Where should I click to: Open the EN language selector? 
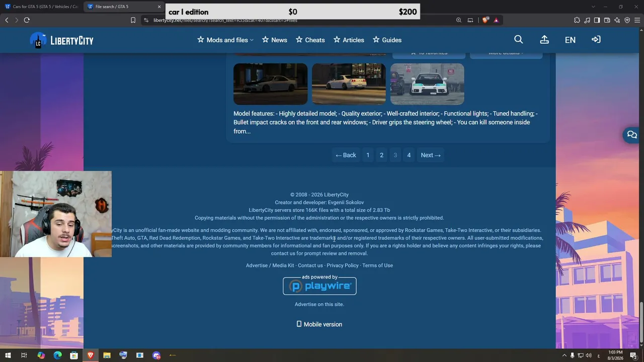tap(570, 40)
